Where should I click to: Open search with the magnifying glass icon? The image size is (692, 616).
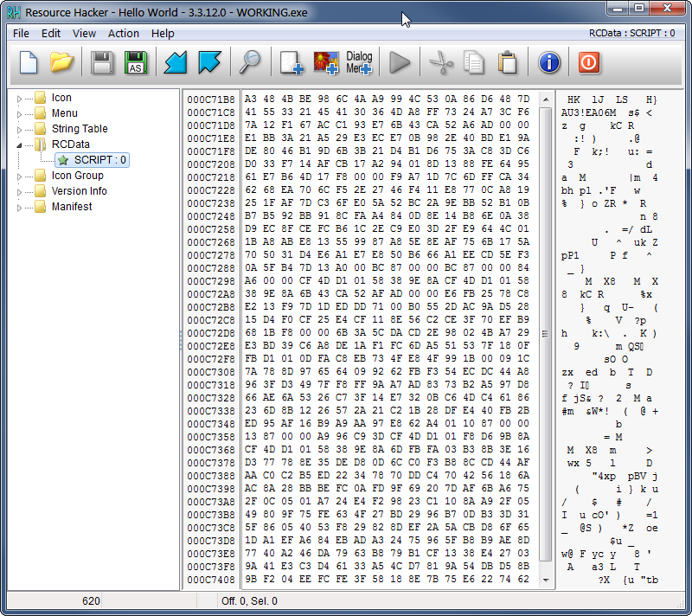250,62
